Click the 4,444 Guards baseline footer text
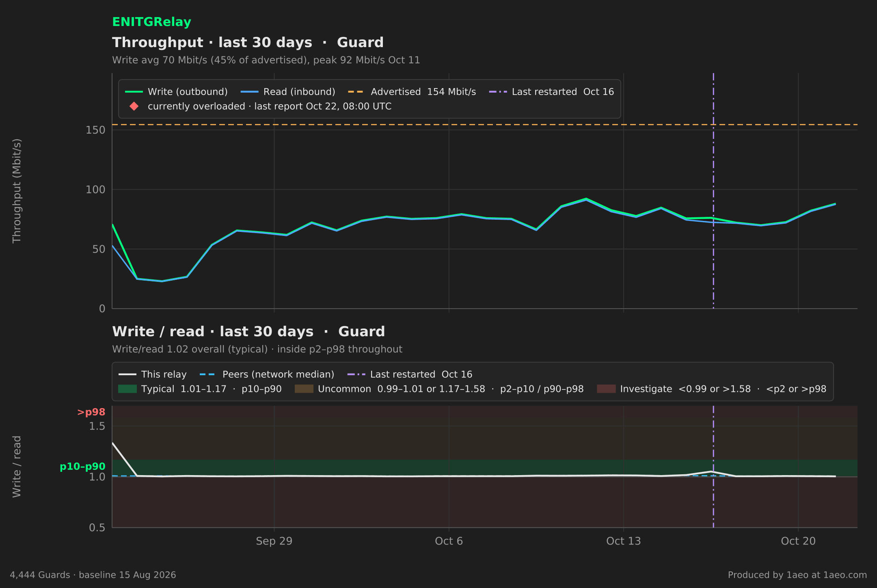 [x=93, y=575]
